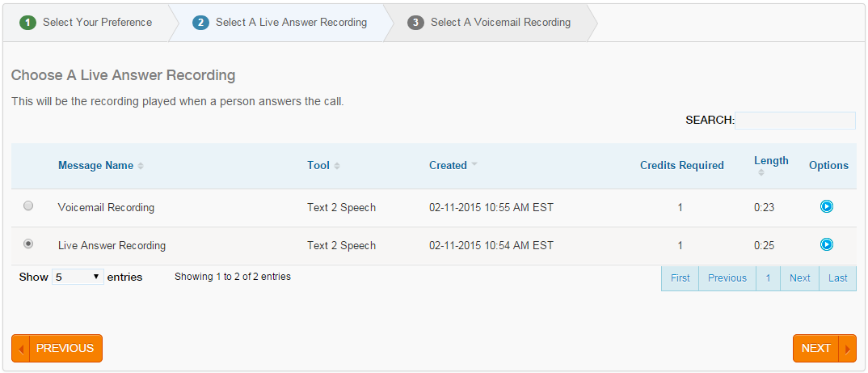Screen dimensions: 868x373
Task: Sort table by Message Name arrows
Action: (x=141, y=166)
